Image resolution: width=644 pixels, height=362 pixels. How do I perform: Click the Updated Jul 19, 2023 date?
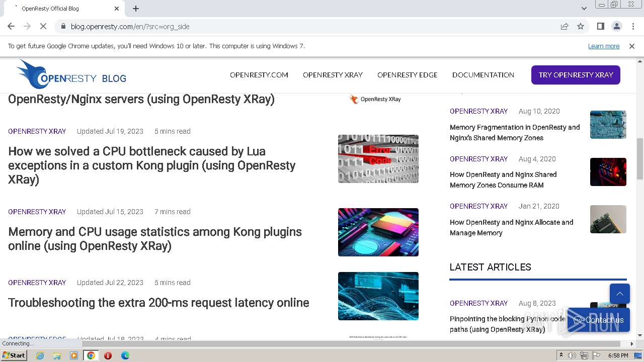110,131
